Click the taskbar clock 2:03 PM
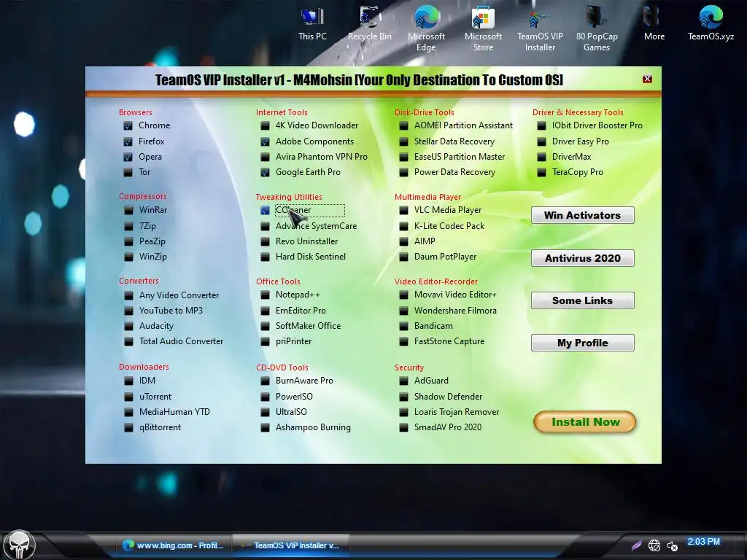This screenshot has width=747, height=560. [704, 542]
